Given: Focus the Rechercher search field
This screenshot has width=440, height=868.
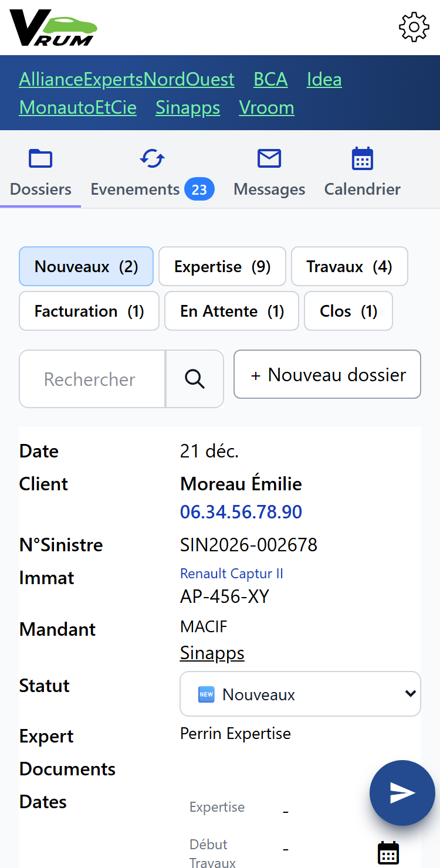Looking at the screenshot, I should pos(93,379).
